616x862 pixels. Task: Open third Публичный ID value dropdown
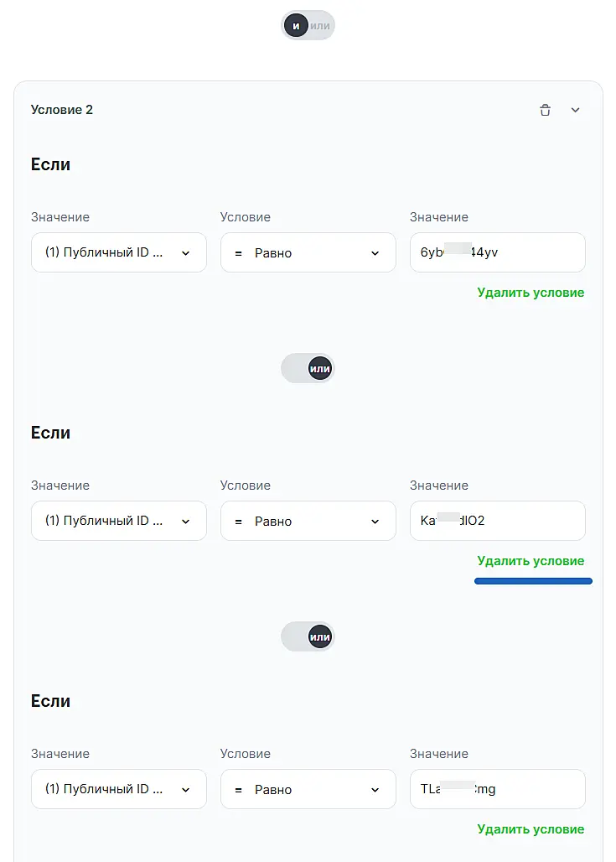click(x=119, y=789)
